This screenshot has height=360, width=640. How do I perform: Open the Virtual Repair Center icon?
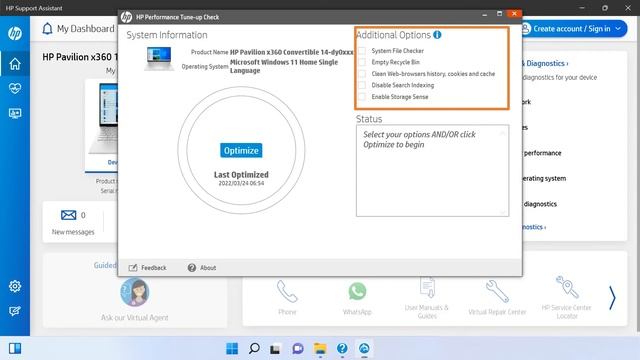point(497,291)
